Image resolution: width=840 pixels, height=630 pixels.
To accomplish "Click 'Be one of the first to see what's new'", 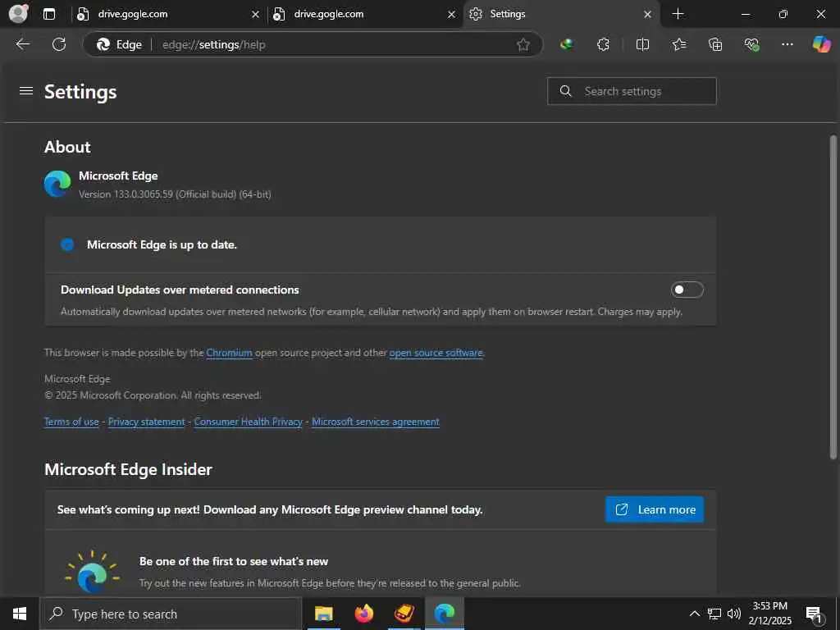I will point(234,561).
